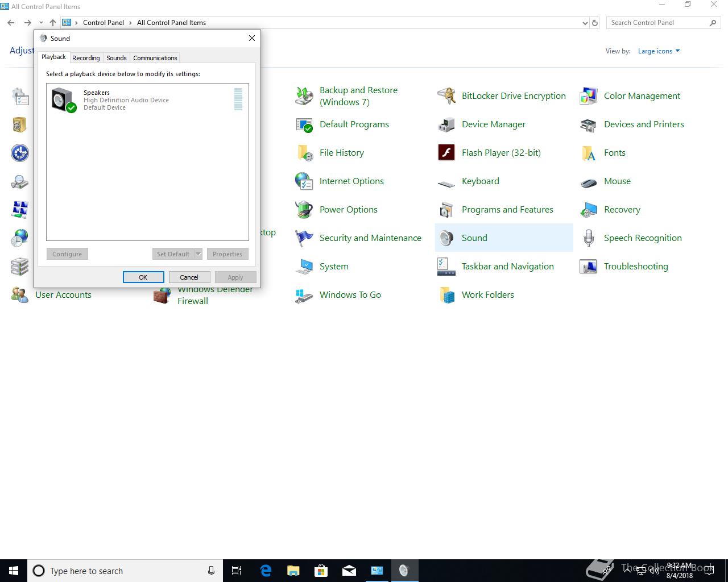Refresh the Control Panel address bar

coord(595,23)
